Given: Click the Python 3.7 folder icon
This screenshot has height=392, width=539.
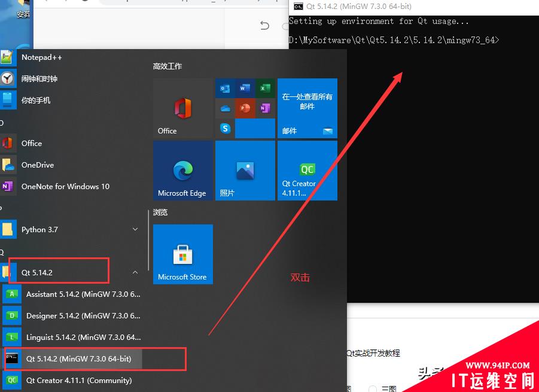Looking at the screenshot, I should [x=8, y=229].
